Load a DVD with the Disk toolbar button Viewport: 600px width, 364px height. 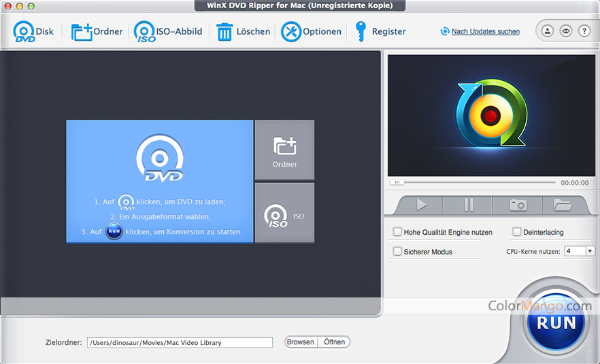pos(34,31)
